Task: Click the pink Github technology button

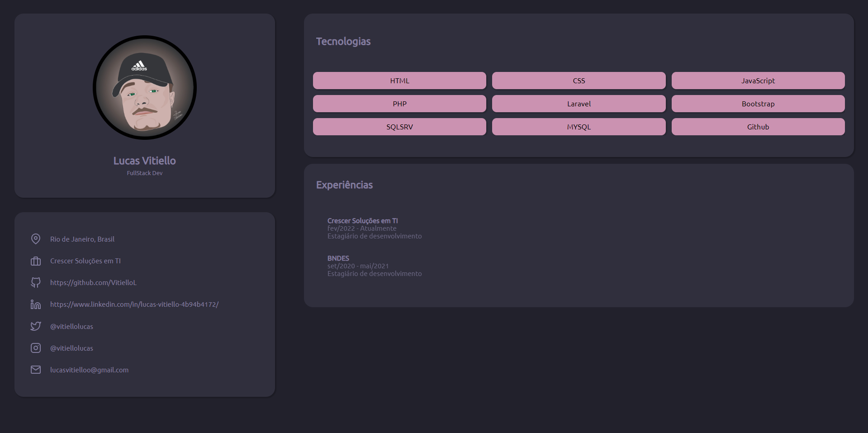Action: coord(758,127)
